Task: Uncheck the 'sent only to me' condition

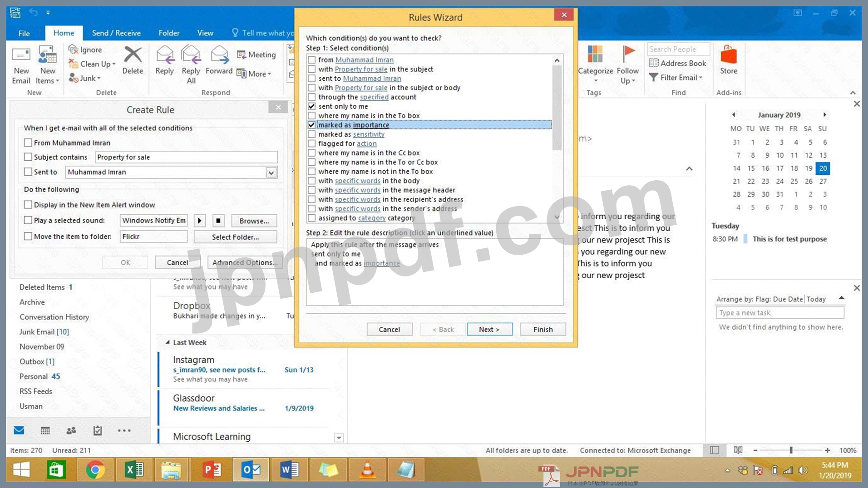Action: click(312, 106)
